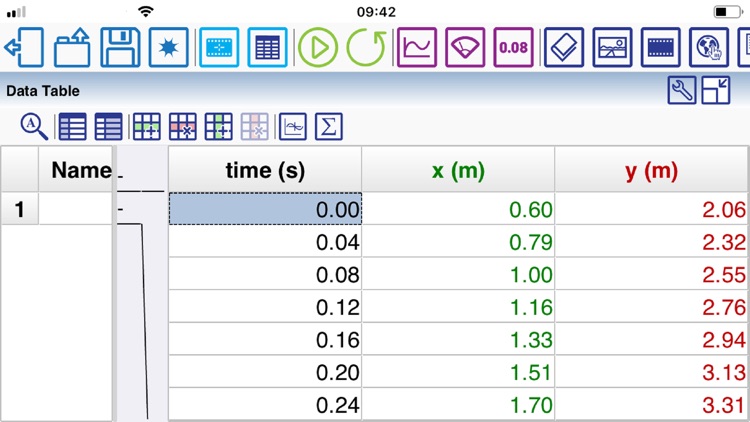This screenshot has width=750, height=422.
Task: Select the time (s) column header
Action: pyautogui.click(x=265, y=170)
